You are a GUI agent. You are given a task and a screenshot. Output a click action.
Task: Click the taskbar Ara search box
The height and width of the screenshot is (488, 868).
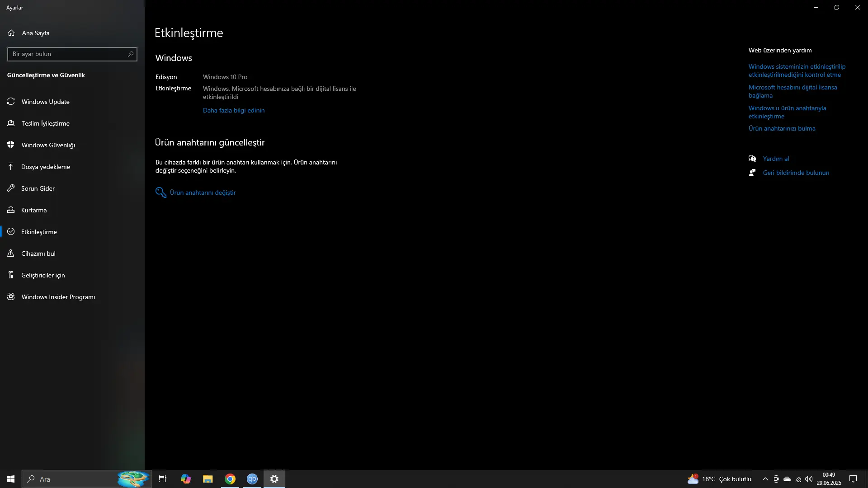(x=87, y=479)
